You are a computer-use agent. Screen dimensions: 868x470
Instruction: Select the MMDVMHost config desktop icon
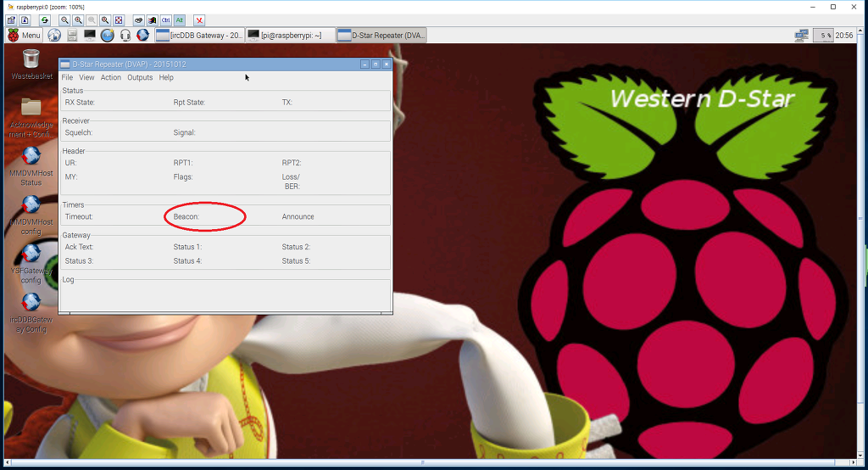31,215
